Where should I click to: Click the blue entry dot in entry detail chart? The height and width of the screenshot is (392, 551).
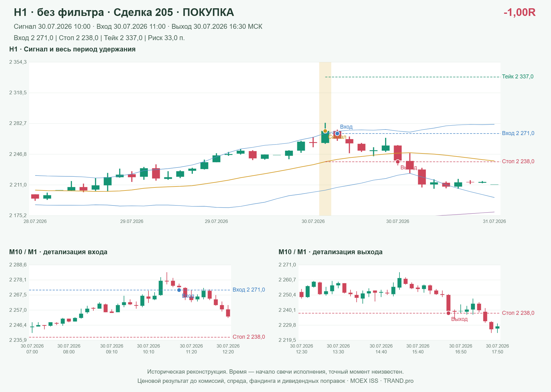tap(179, 290)
